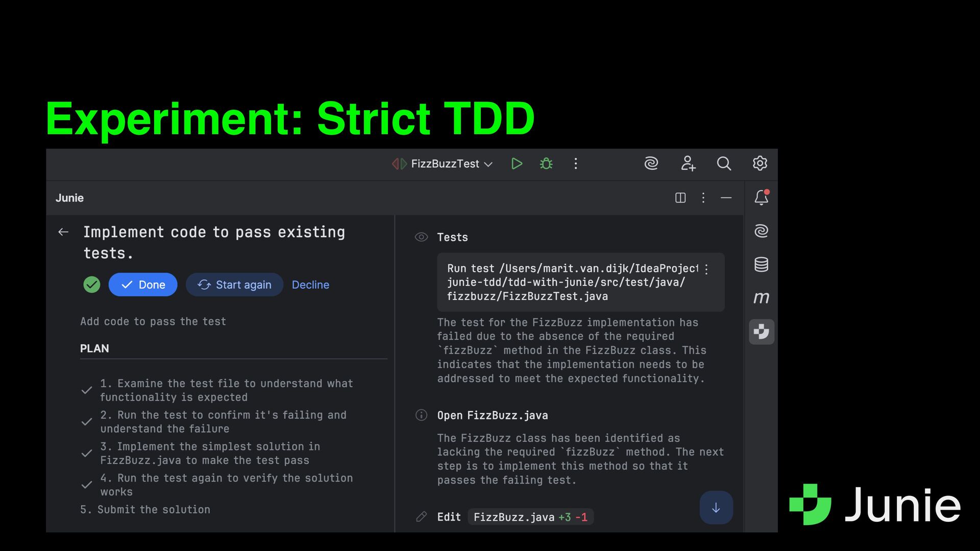Open Code With Me add-user icon
This screenshot has height=551, width=980.
[x=688, y=163]
